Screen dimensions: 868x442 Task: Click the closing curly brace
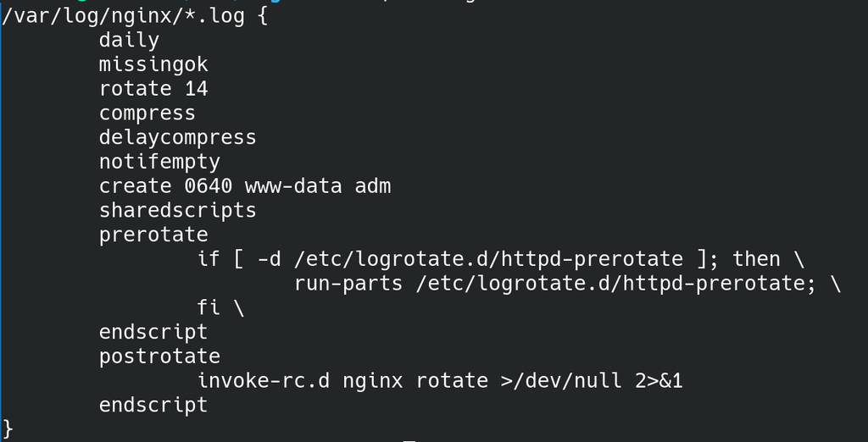click(7, 429)
